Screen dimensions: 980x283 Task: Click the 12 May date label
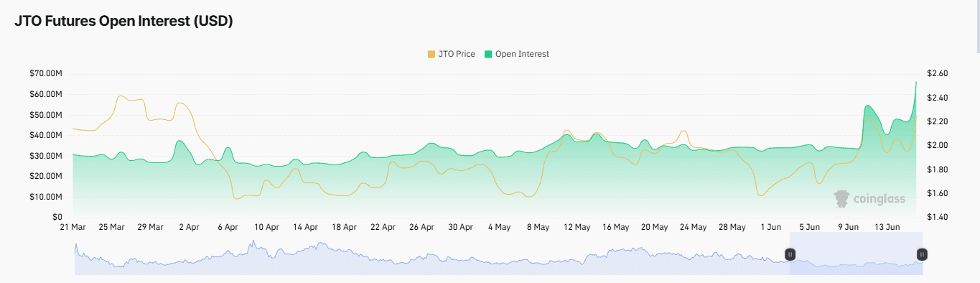[577, 227]
